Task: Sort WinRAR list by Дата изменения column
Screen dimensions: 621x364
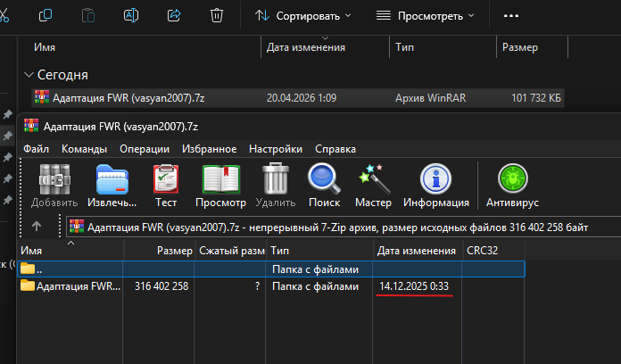Action: tap(418, 251)
